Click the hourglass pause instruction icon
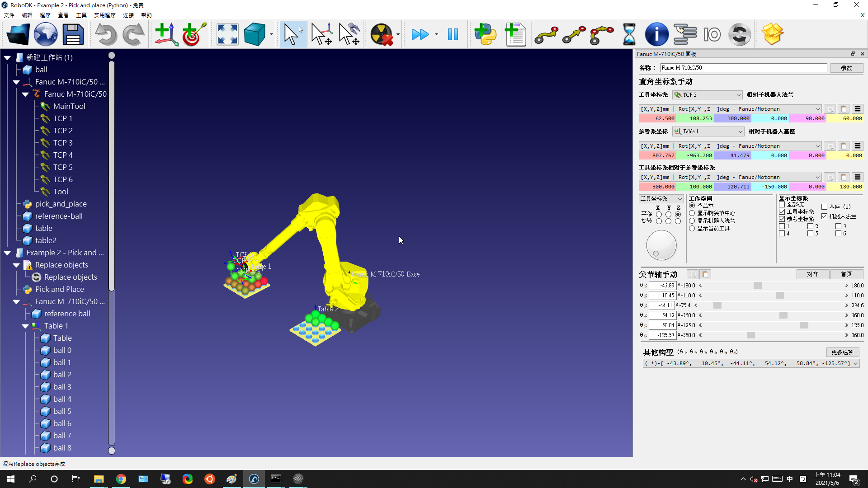 (629, 35)
